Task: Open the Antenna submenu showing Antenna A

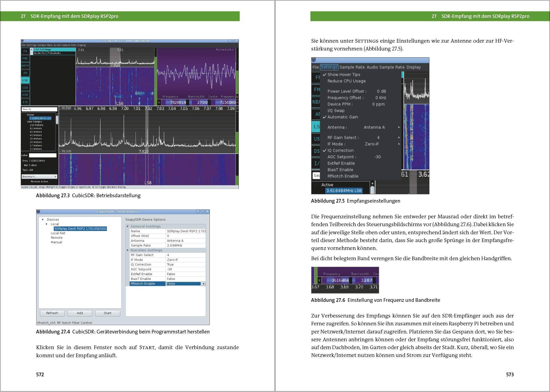Action: (x=363, y=127)
